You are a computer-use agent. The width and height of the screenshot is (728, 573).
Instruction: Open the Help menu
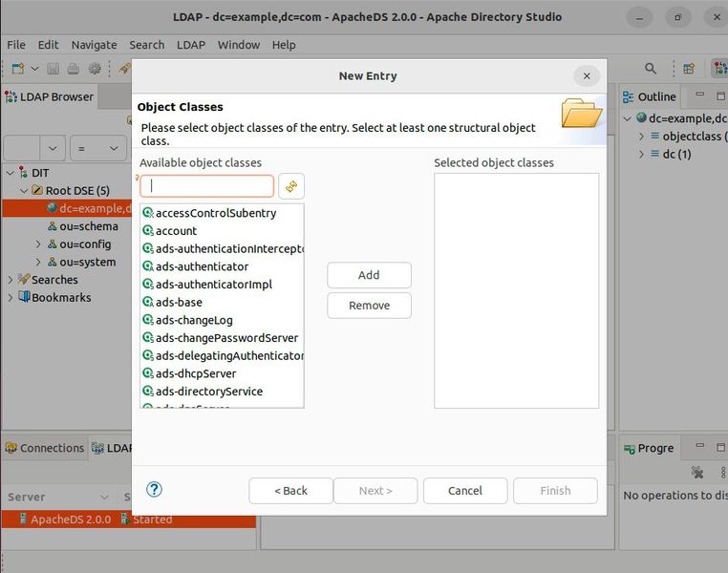pos(284,45)
